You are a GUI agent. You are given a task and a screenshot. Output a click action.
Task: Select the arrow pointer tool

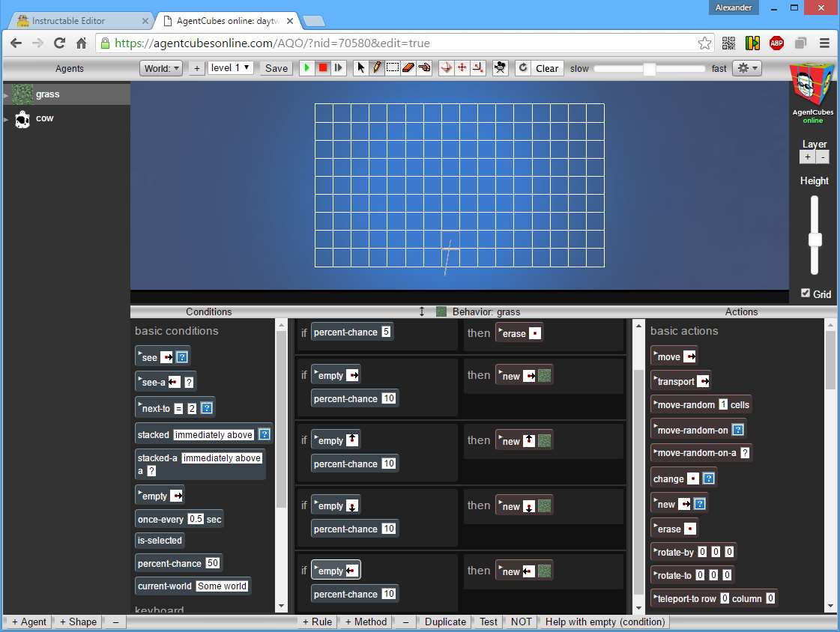tap(360, 68)
